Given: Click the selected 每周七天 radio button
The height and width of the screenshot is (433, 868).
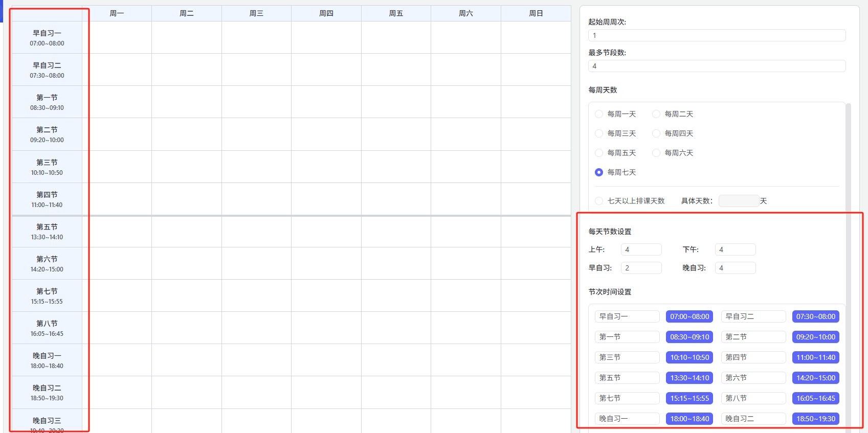Looking at the screenshot, I should tap(599, 172).
